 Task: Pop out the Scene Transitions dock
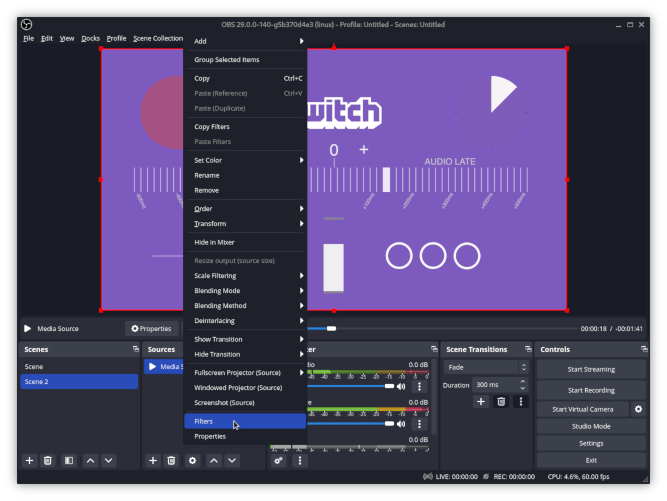(x=528, y=349)
